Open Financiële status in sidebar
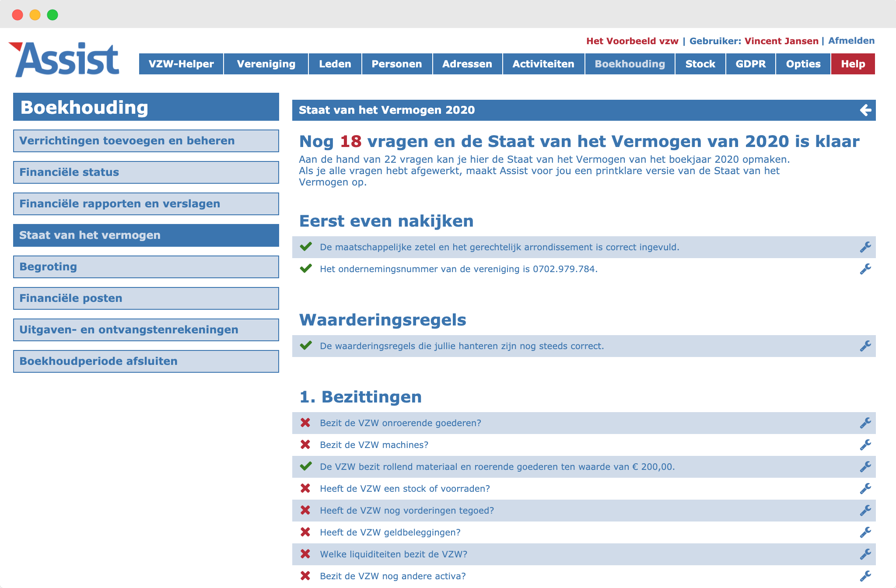The width and height of the screenshot is (896, 588). pyautogui.click(x=146, y=172)
